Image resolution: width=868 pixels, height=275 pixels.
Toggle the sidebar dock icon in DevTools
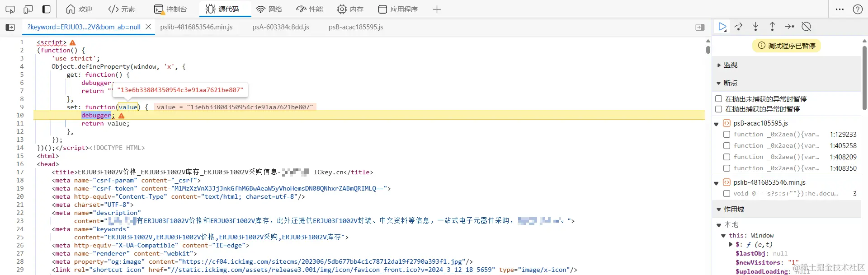(46, 9)
